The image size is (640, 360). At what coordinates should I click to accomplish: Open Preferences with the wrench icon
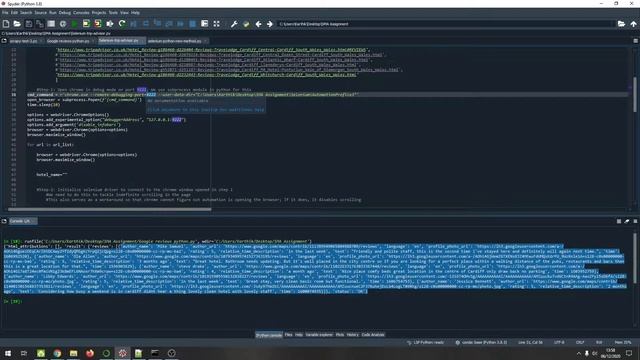234,24
